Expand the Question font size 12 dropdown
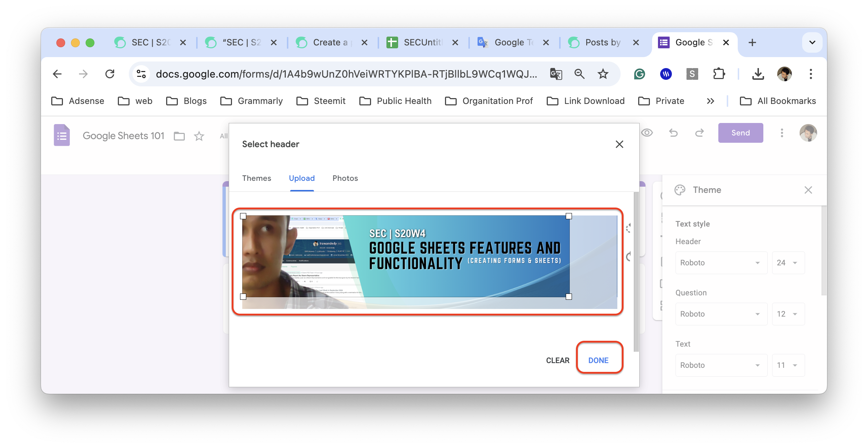The width and height of the screenshot is (868, 448). 788,314
